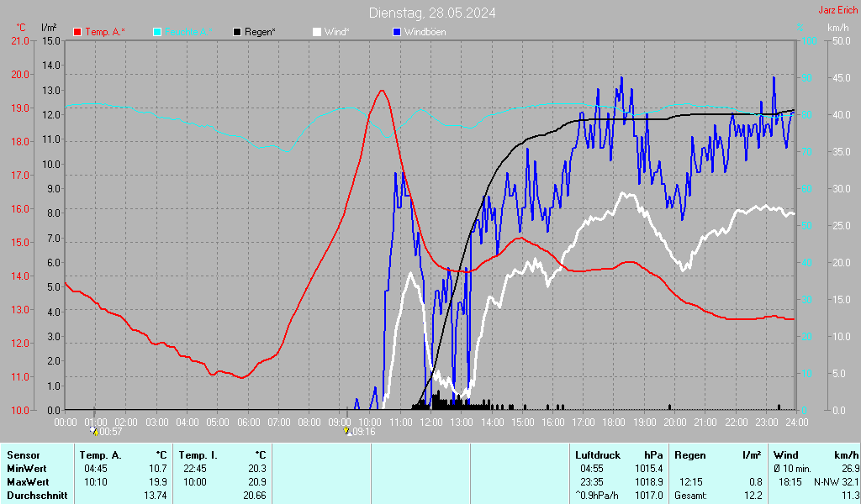Click the moonrise icon at 00:57

94,432
